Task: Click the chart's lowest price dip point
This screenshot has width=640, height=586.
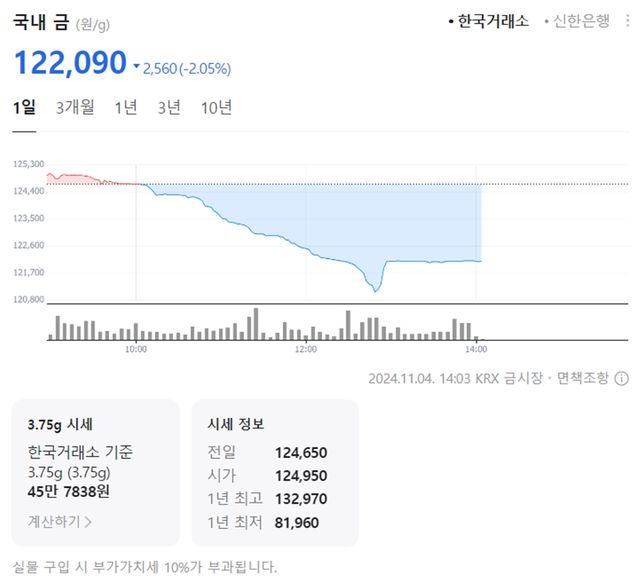Action: click(375, 290)
